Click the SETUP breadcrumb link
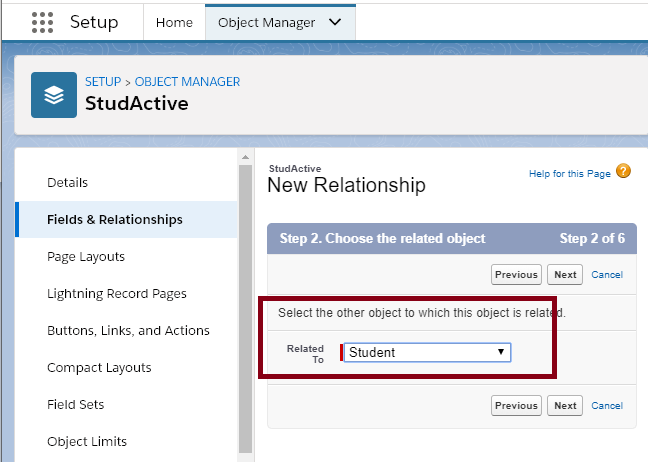The image size is (648, 465). click(x=103, y=82)
